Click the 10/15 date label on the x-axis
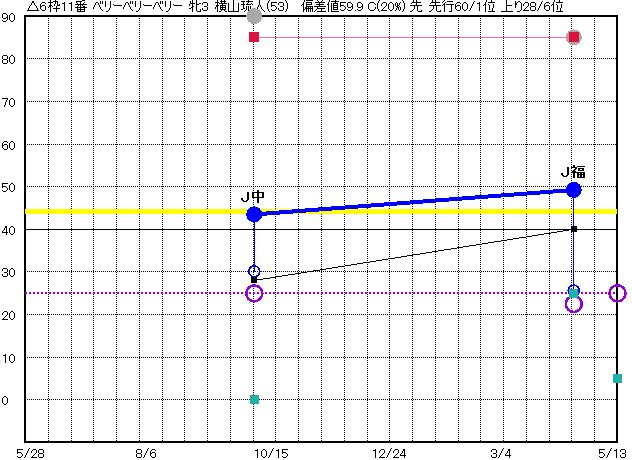The height and width of the screenshot is (460, 632). pos(271,452)
